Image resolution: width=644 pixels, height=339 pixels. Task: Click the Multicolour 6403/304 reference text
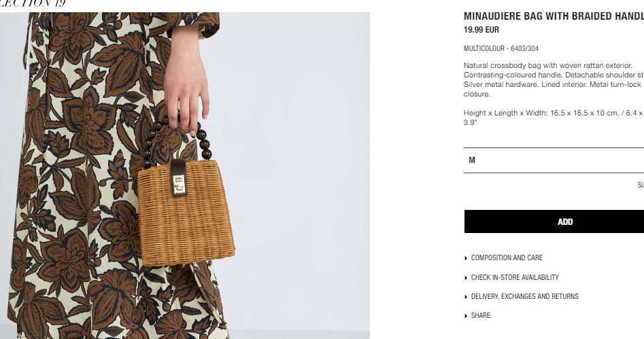coord(501,48)
